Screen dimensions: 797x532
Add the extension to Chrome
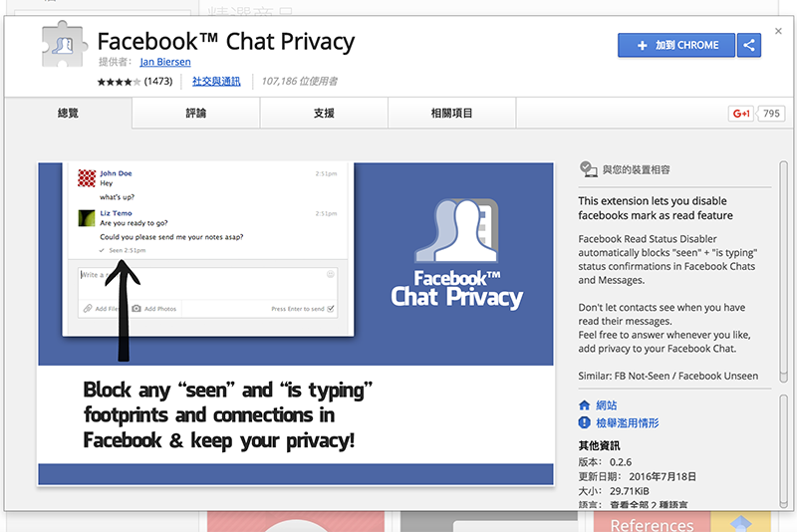pyautogui.click(x=676, y=45)
